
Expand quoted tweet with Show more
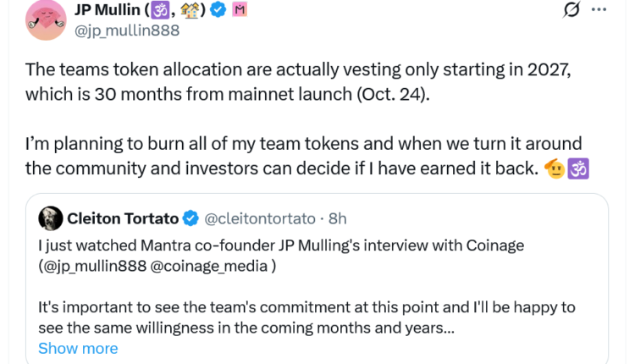pyautogui.click(x=78, y=348)
